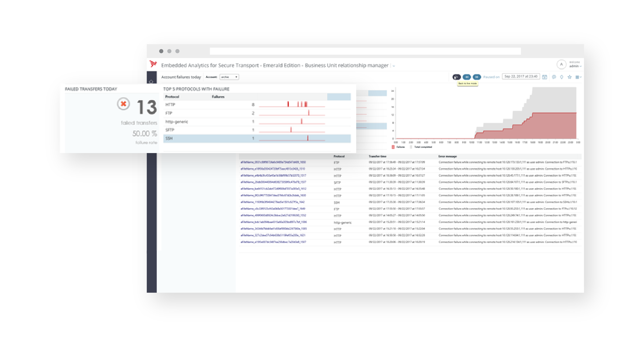
Task: Click the browser address bar
Action: (365, 51)
